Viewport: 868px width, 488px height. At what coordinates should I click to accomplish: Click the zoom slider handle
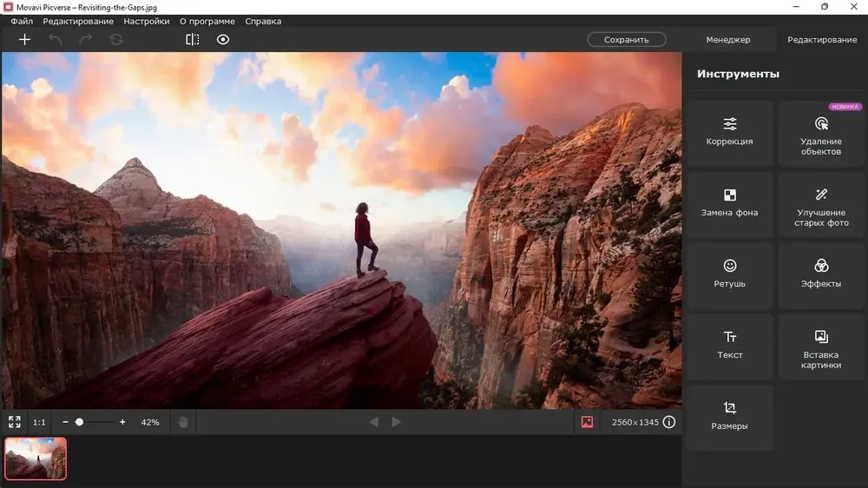[x=79, y=422]
